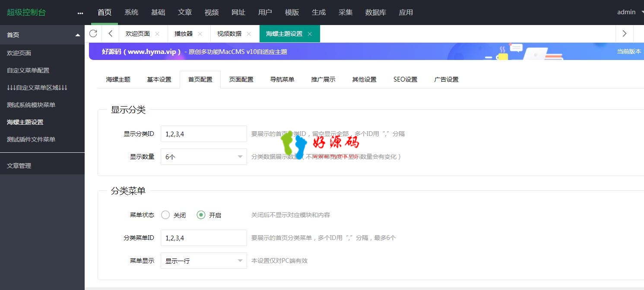Click the 分类菜单 section heading
The height and width of the screenshot is (290, 644).
pyautogui.click(x=128, y=191)
